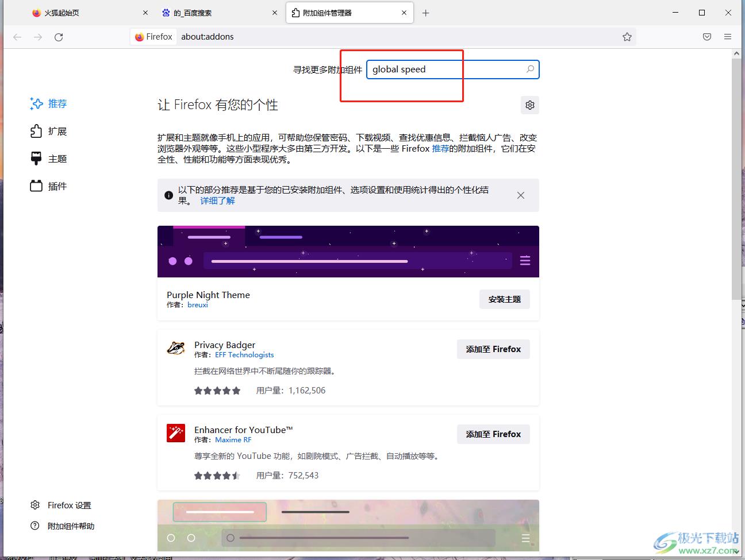This screenshot has width=745, height=560.
Task: Close the 的_百度搜索 tab
Action: click(x=275, y=13)
